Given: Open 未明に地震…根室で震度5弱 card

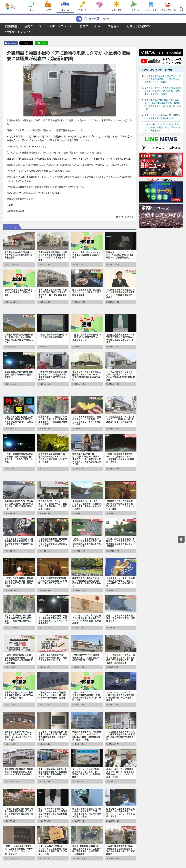Looking at the screenshot, I should coord(19,369).
